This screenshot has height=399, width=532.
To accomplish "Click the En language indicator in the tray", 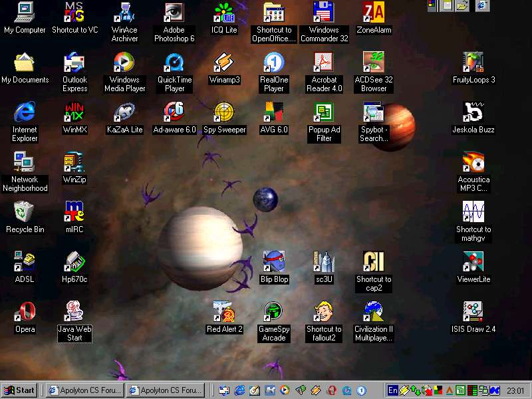I will tap(393, 390).
